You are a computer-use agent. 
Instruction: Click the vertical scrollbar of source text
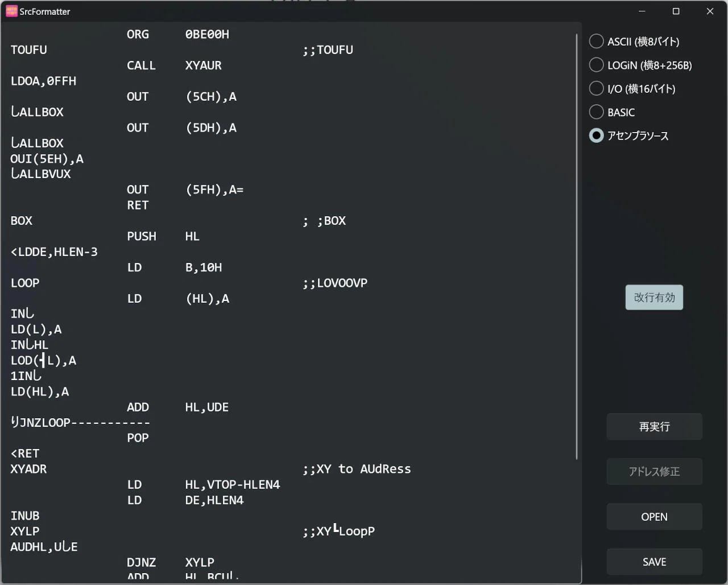point(576,246)
